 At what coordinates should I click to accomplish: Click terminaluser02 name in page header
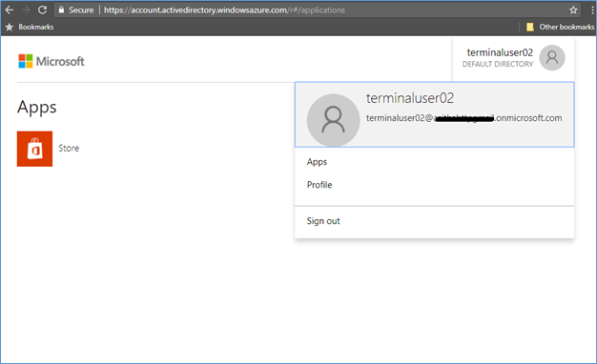pos(500,52)
